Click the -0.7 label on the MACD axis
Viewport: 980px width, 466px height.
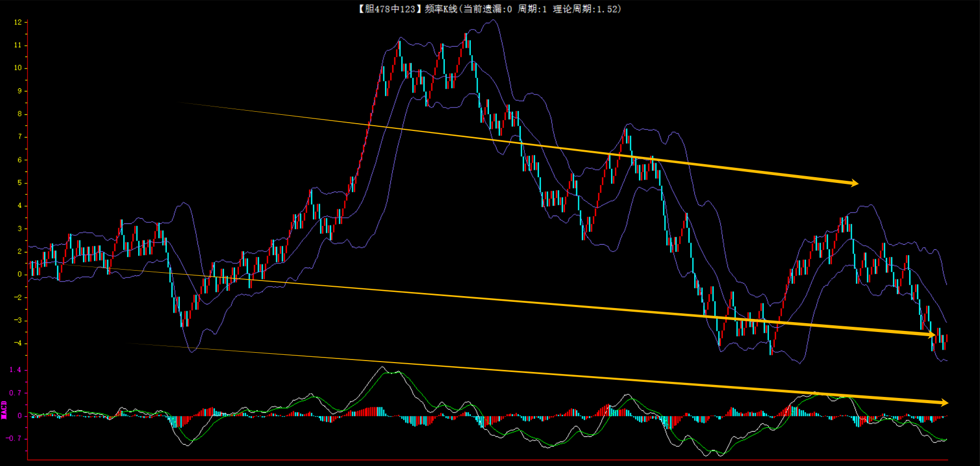[14, 438]
